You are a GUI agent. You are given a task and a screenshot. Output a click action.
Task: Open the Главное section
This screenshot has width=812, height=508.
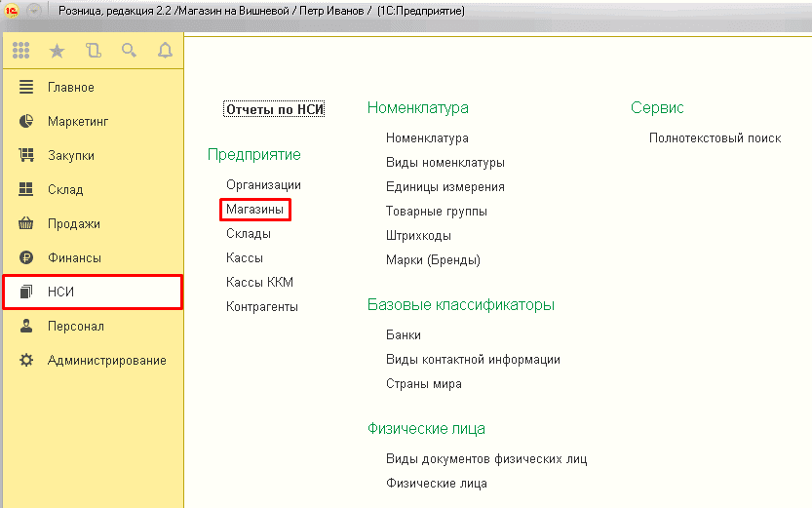(x=70, y=88)
